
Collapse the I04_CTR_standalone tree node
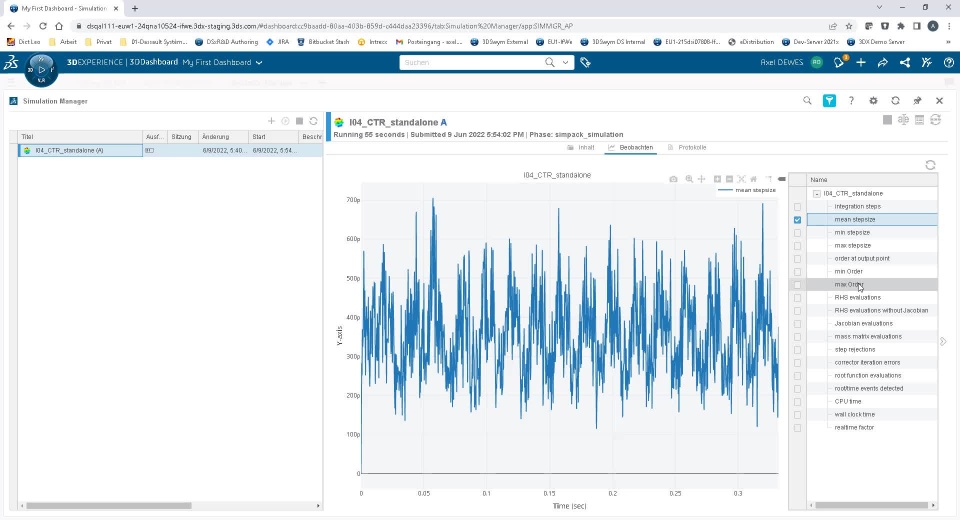817,194
